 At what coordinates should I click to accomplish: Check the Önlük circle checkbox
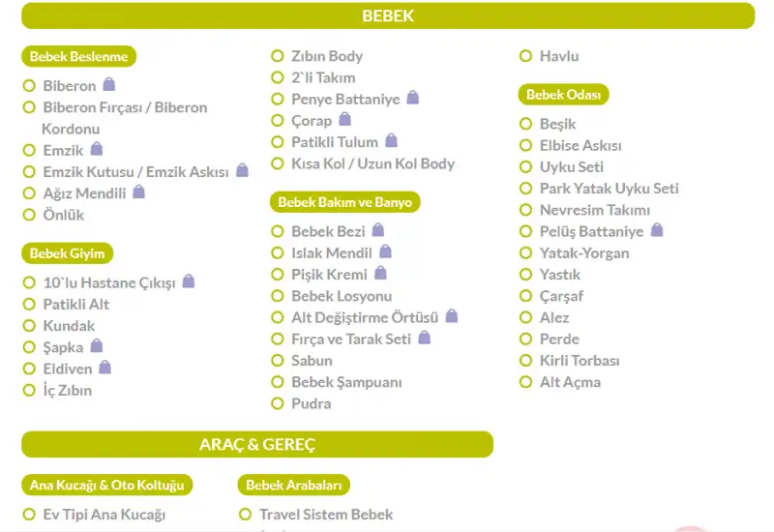30,215
